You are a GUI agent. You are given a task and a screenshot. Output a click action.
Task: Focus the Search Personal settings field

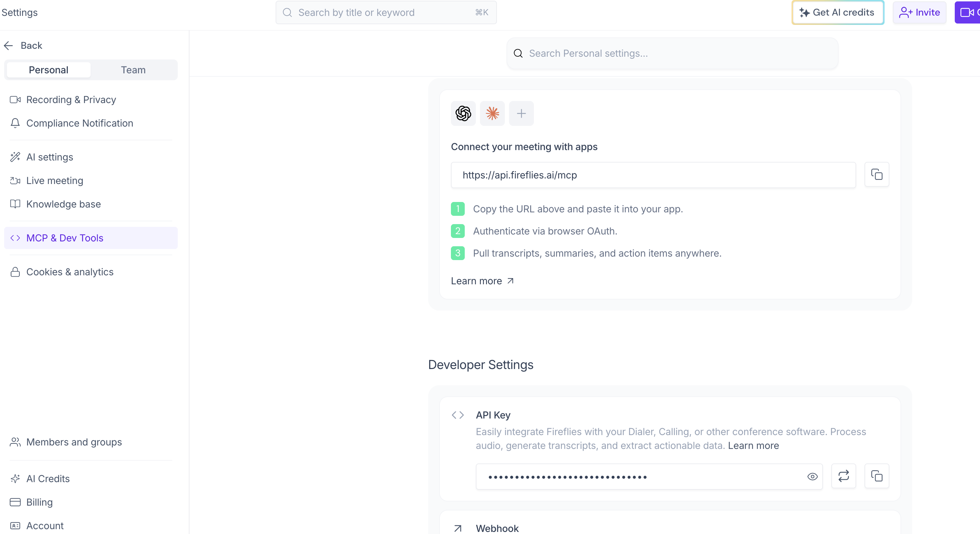click(x=672, y=53)
